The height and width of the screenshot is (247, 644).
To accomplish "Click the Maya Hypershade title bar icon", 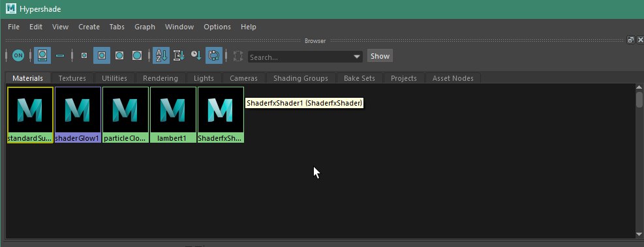I will click(11, 8).
